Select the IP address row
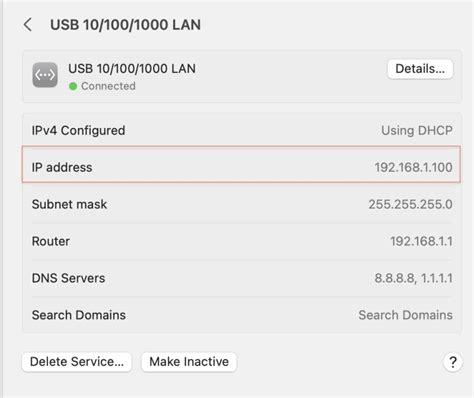 coord(241,164)
